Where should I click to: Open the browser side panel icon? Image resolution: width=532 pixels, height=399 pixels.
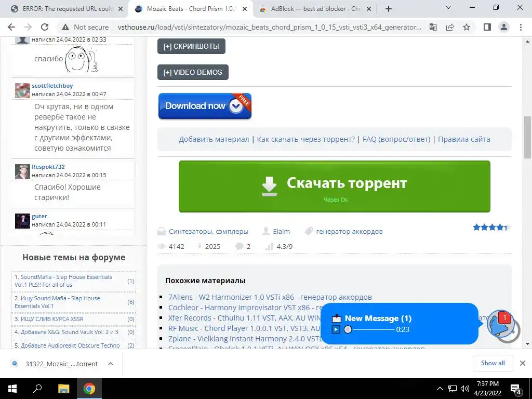[487, 27]
